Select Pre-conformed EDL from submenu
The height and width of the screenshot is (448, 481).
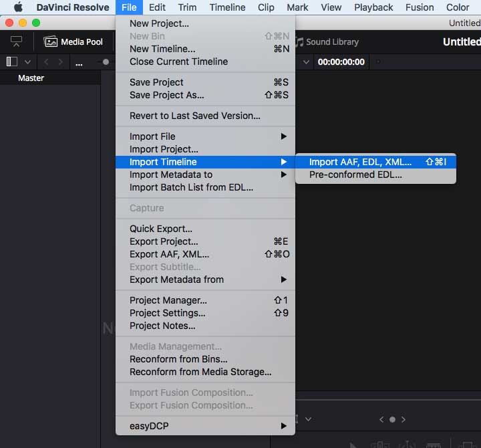tap(355, 175)
